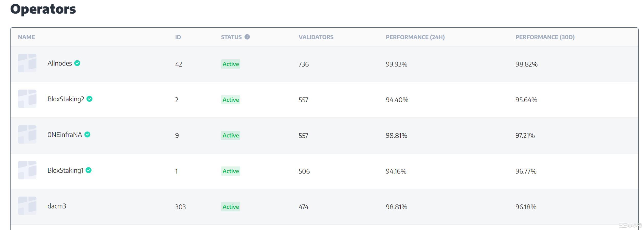The height and width of the screenshot is (230, 644).
Task: Click the dacm3 operator logo placeholder
Action: coord(27,206)
